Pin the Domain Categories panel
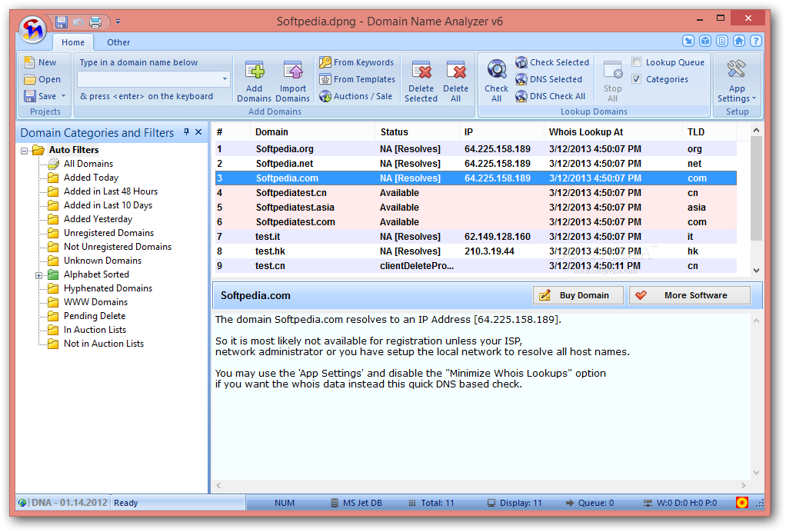 [x=186, y=131]
